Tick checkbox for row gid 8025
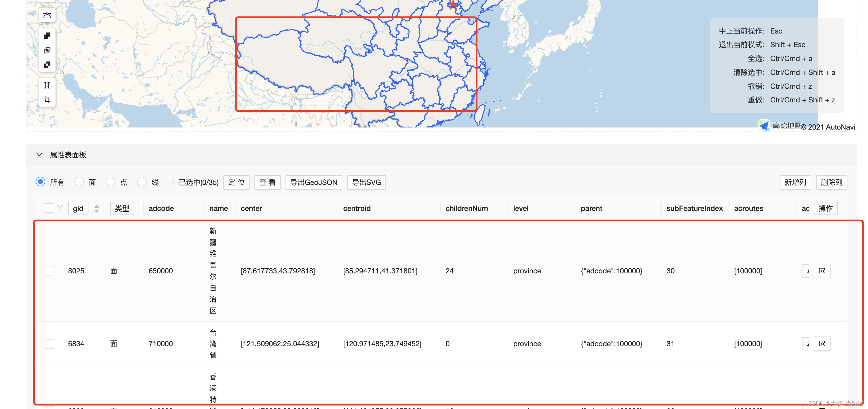 click(49, 271)
